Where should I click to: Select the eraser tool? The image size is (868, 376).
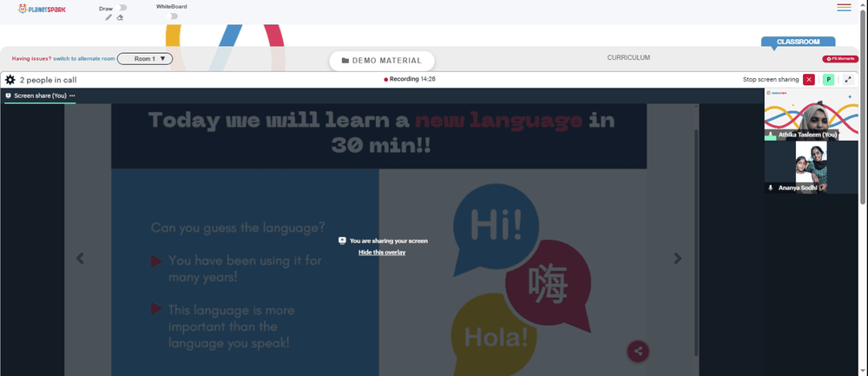point(120,17)
